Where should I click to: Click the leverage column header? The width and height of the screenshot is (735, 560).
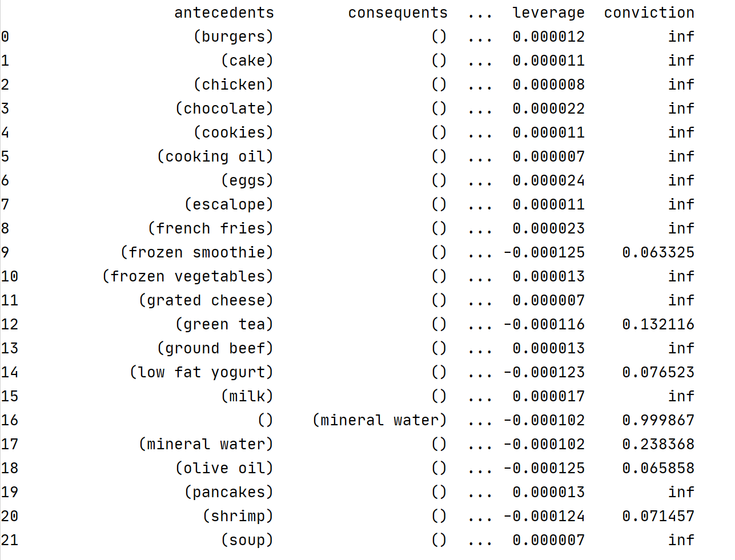click(548, 13)
